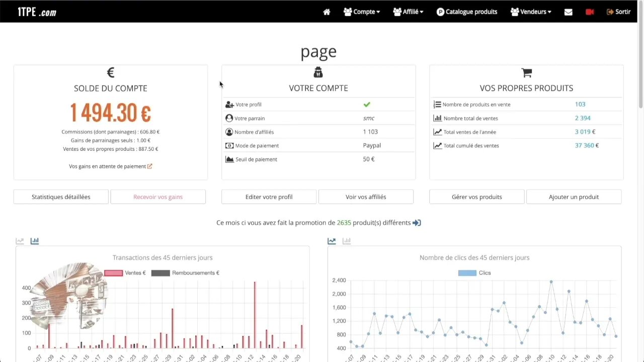Click the 1 494.30 € balance amount
This screenshot has width=644, height=362.
(x=110, y=113)
